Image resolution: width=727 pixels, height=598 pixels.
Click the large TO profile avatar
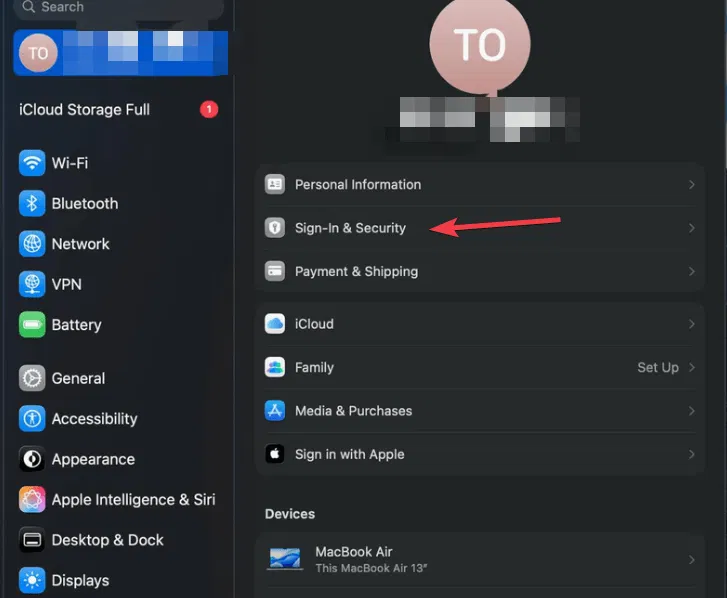[x=480, y=44]
